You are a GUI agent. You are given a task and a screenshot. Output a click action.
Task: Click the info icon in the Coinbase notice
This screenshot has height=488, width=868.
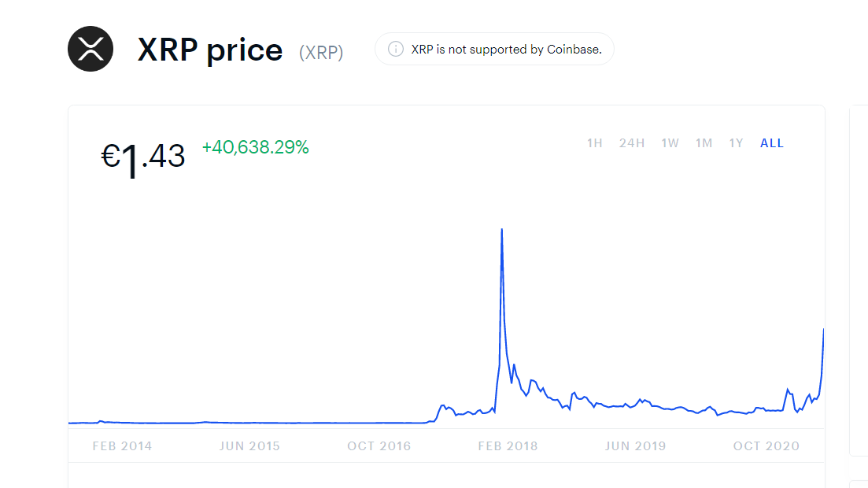(396, 49)
